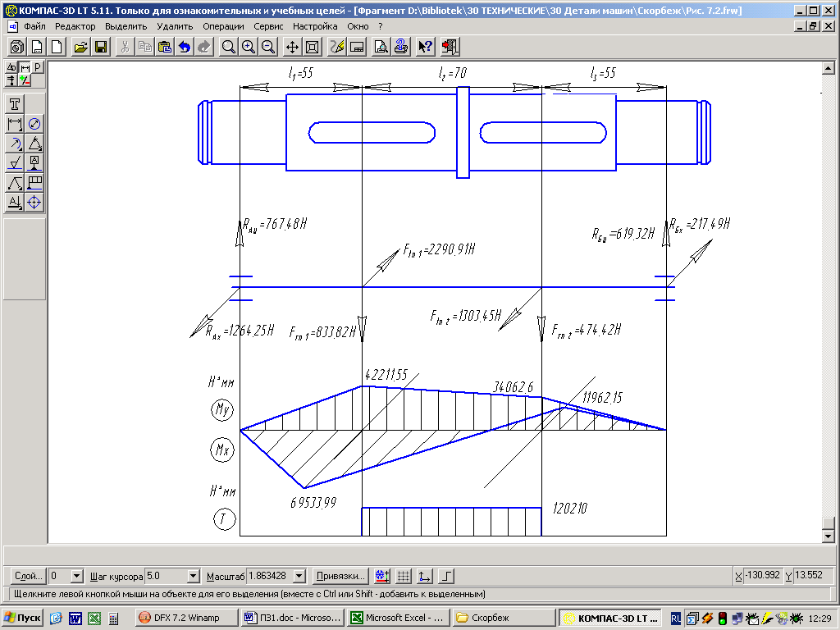Create a new drawing sheet with title block
Viewport: 840px width, 630px height.
click(x=37, y=47)
